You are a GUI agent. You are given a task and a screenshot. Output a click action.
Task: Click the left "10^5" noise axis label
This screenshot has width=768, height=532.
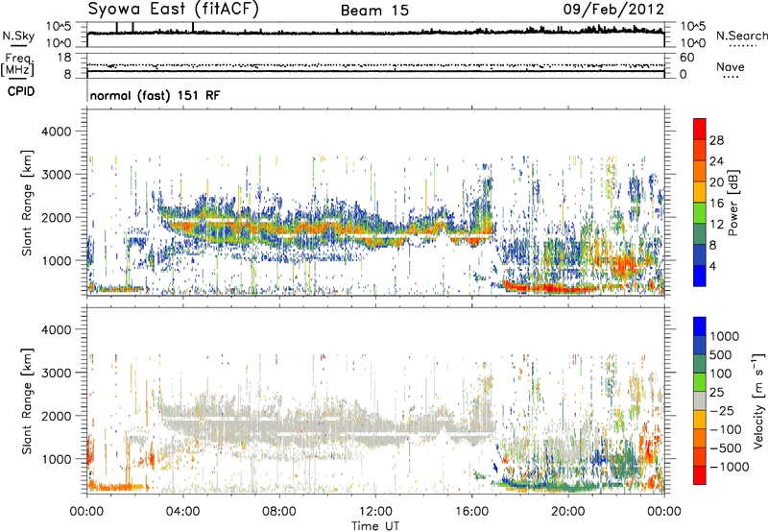tap(59, 26)
